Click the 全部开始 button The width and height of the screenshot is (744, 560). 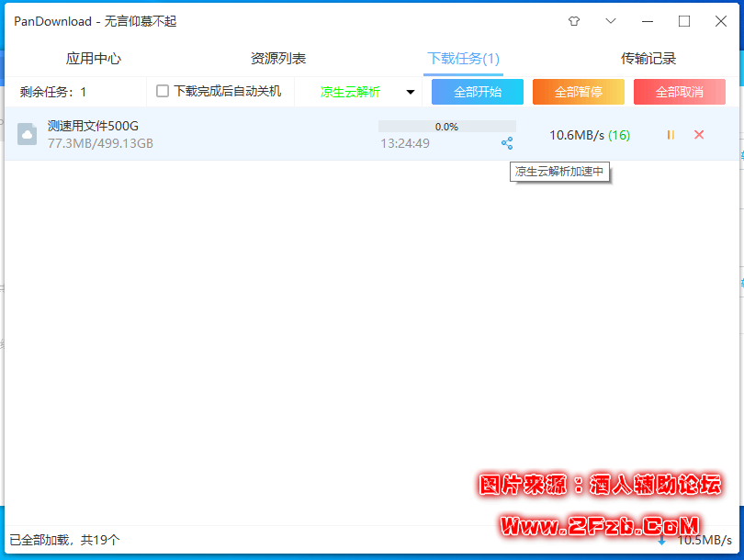[477, 91]
